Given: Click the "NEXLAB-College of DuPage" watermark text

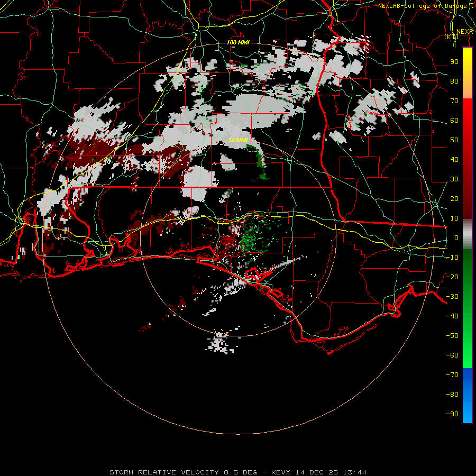Looking at the screenshot, I should coord(422,6).
